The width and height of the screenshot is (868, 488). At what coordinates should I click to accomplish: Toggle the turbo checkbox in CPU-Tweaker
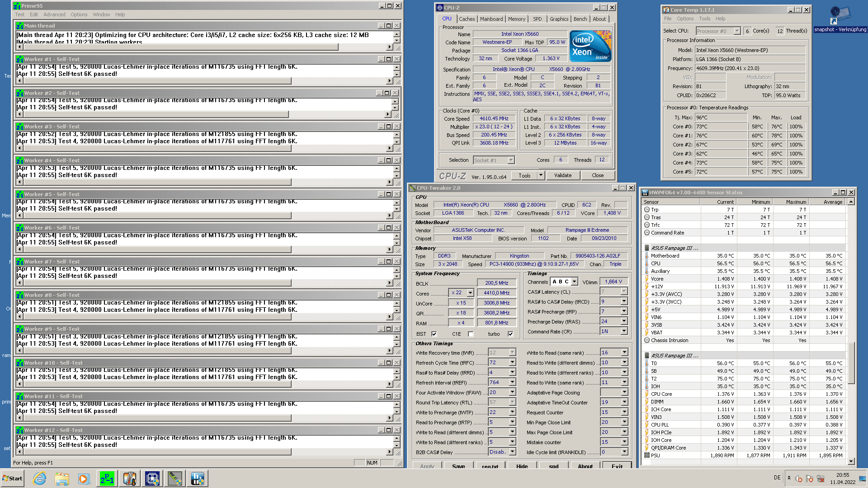(510, 334)
